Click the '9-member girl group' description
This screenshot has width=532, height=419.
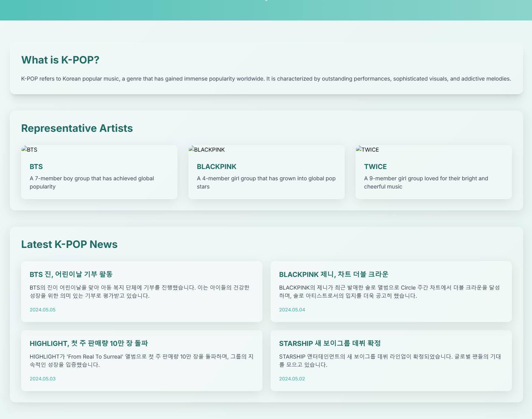[x=426, y=182]
